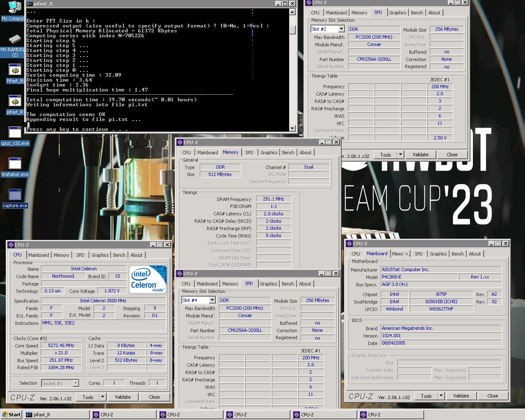Viewport: 525px width, 420px height.
Task: Click the Channel # Dual value
Action: pyautogui.click(x=309, y=167)
